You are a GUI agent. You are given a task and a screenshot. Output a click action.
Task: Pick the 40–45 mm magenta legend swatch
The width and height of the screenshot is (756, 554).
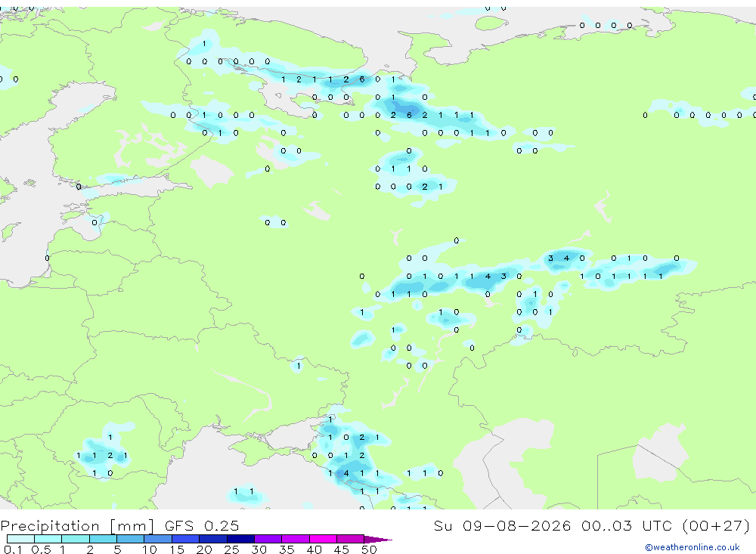click(323, 539)
